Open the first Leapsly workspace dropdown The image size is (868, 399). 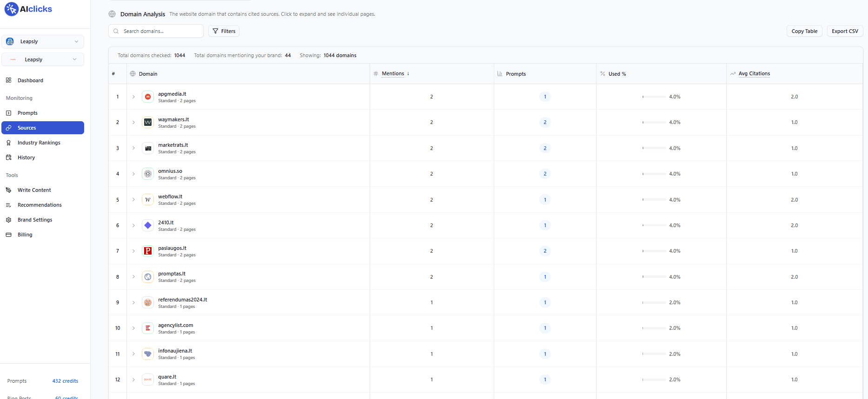click(x=43, y=41)
